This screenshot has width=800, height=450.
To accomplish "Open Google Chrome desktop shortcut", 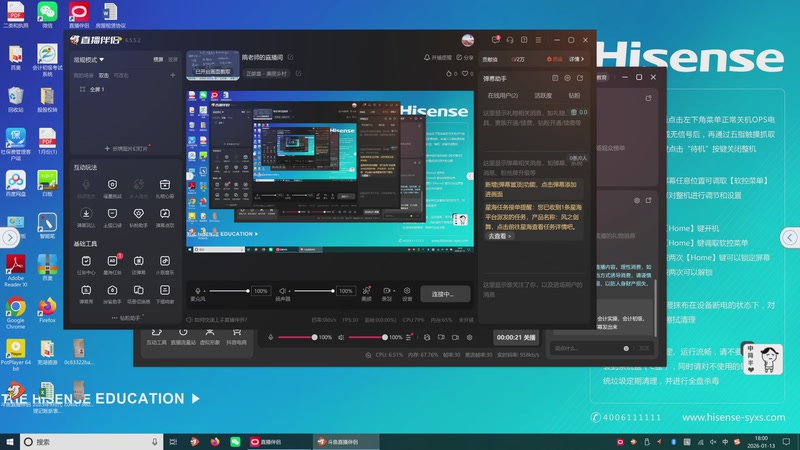I will (x=15, y=312).
